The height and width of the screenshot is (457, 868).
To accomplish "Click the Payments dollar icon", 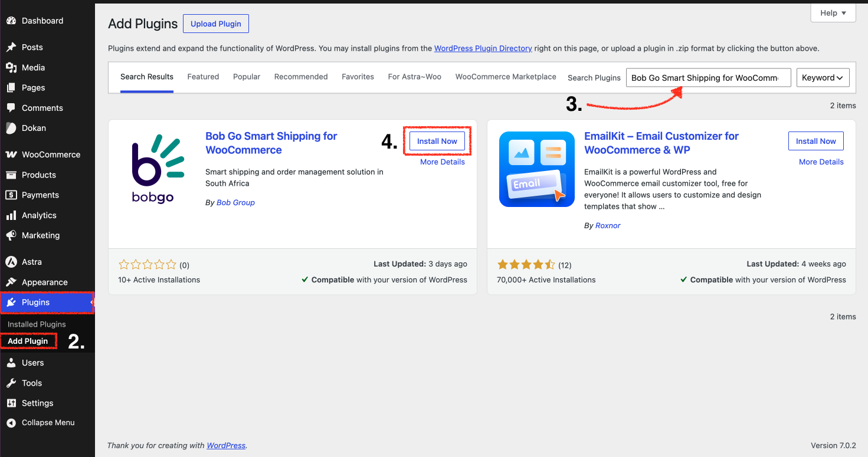I will click(x=11, y=195).
